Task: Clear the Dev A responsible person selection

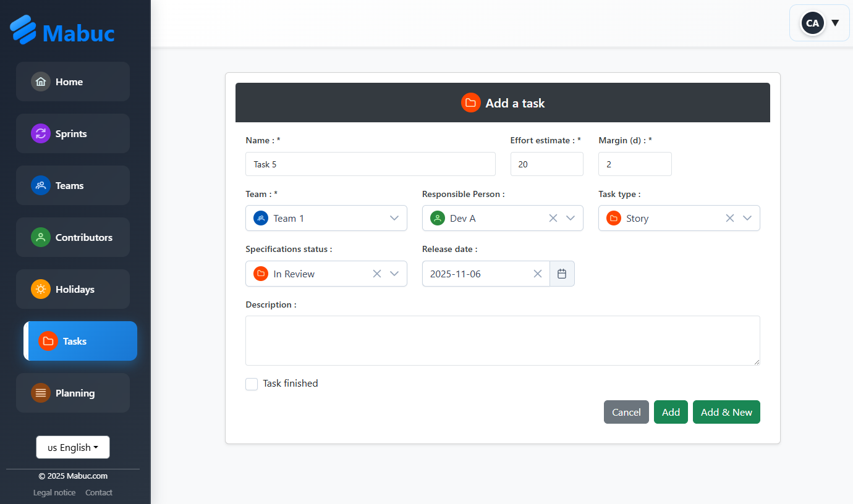Action: coord(553,218)
